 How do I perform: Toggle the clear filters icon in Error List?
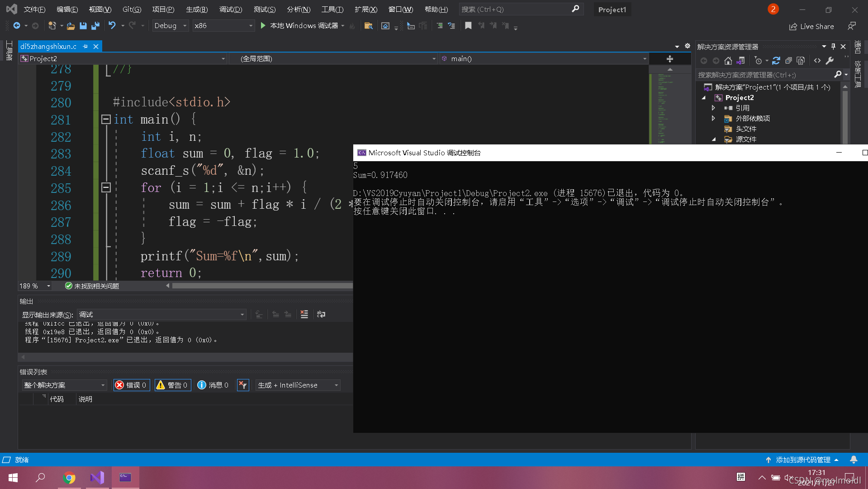click(243, 385)
